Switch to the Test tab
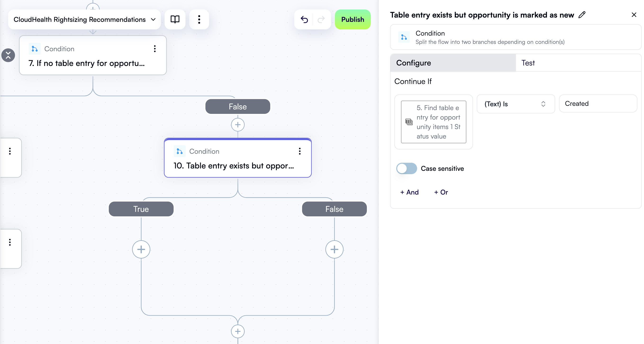Viewport: 644px width, 344px height. (x=528, y=63)
